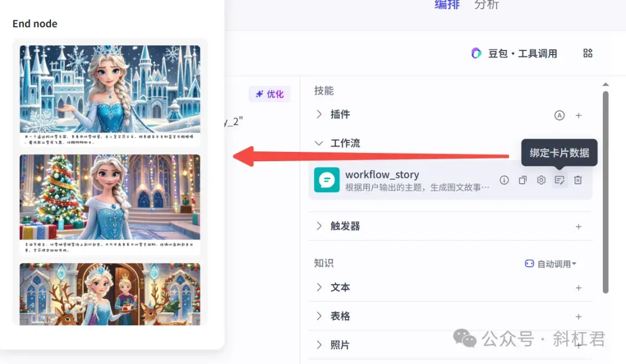This screenshot has height=364, width=626.
Task: Click the End node heading
Action: click(35, 24)
